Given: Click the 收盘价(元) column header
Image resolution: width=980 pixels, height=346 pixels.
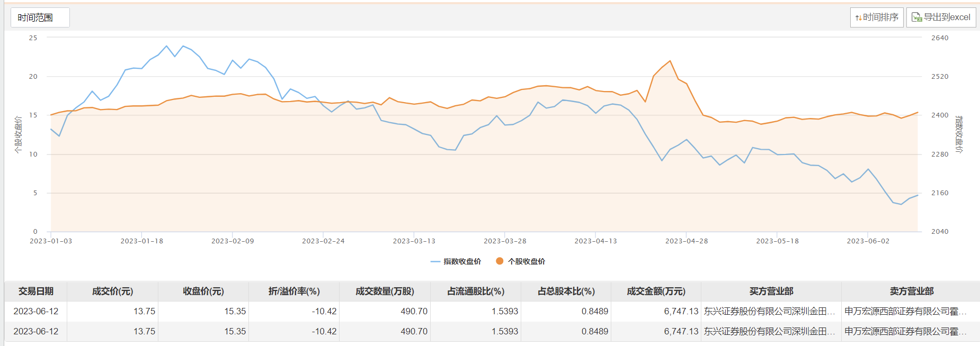Looking at the screenshot, I should pos(203,292).
